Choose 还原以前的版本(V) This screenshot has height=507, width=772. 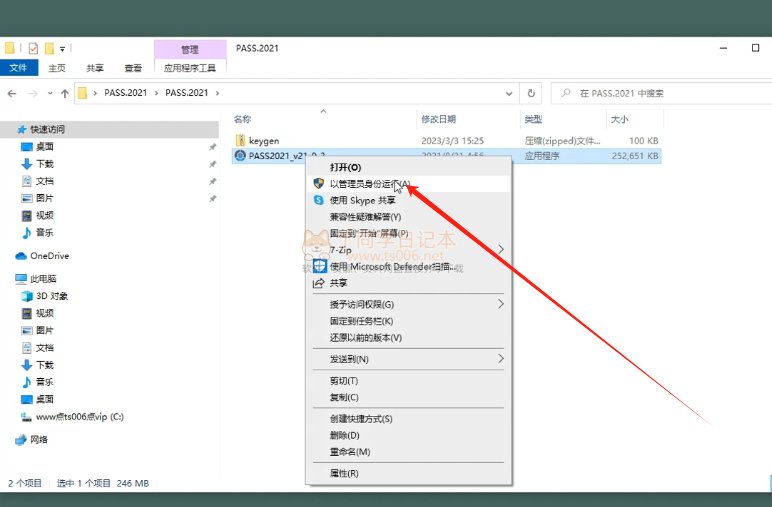[409, 338]
